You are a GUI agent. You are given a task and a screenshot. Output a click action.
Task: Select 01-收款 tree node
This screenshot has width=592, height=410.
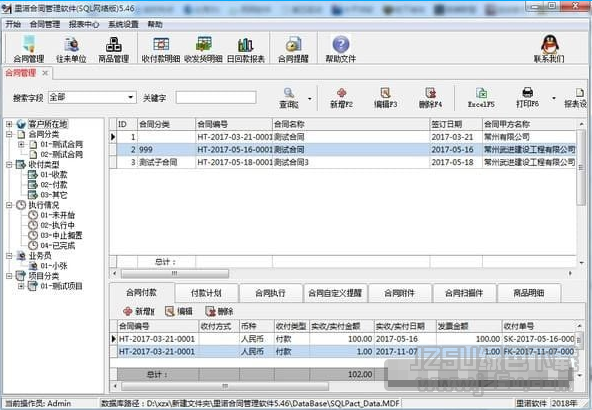54,174
